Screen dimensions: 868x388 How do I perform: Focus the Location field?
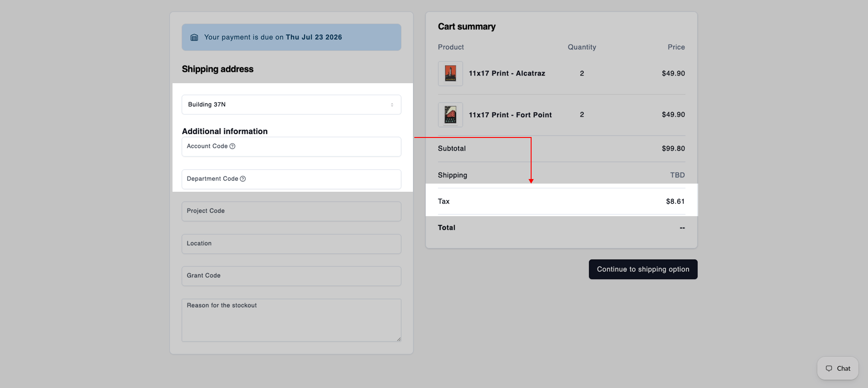[x=291, y=244]
